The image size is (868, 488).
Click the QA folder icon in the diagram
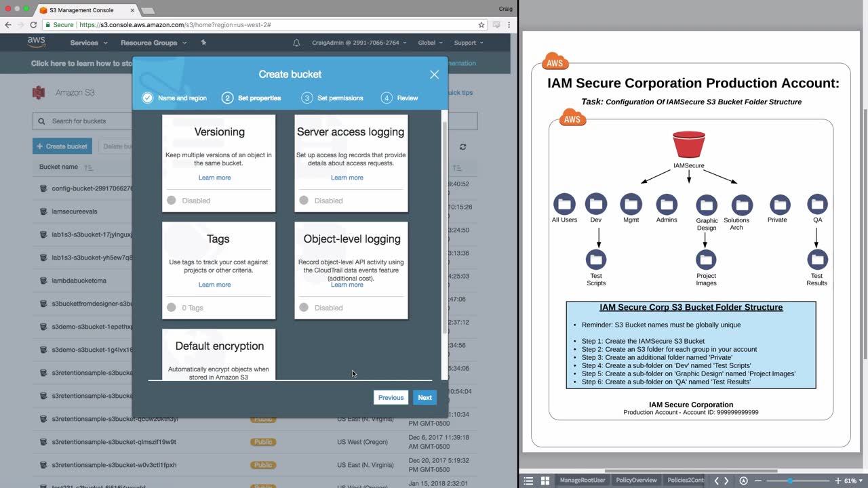tap(817, 204)
